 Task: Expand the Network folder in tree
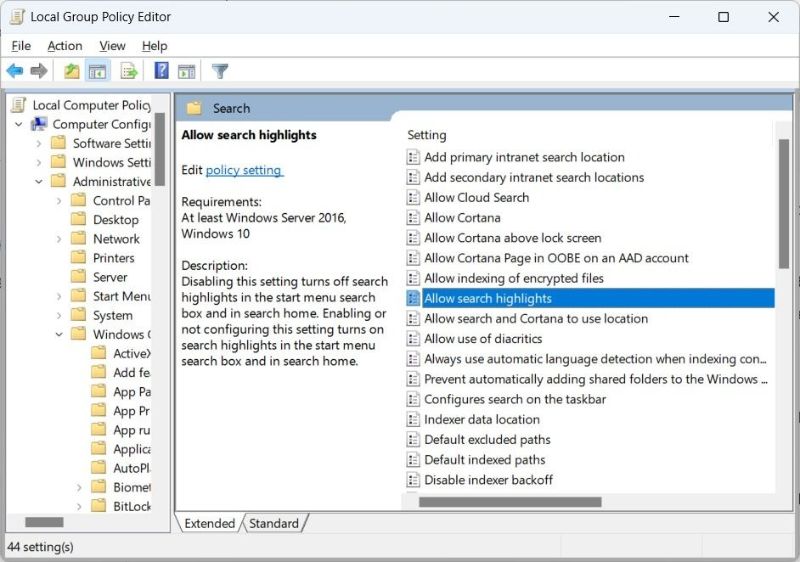[58, 239]
